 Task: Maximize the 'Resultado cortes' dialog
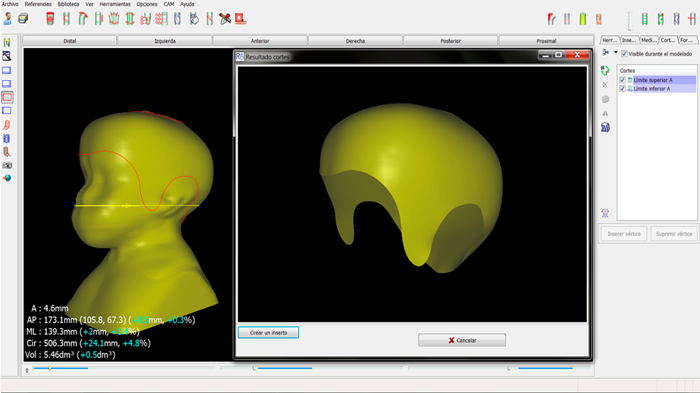pos(558,55)
